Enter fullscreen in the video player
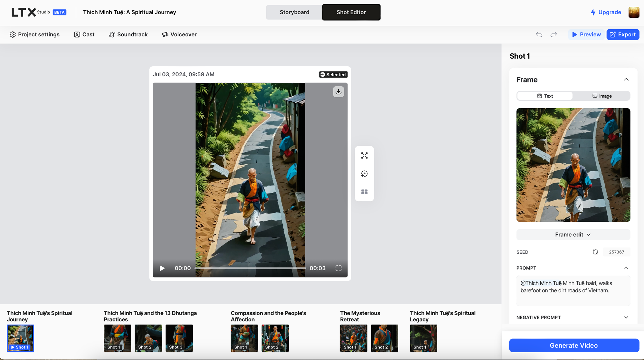 click(338, 268)
